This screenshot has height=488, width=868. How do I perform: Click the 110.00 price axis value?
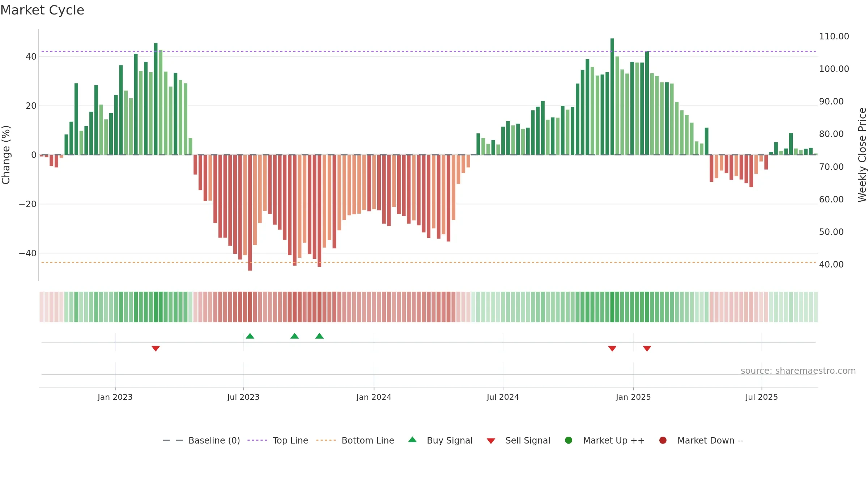tap(834, 37)
